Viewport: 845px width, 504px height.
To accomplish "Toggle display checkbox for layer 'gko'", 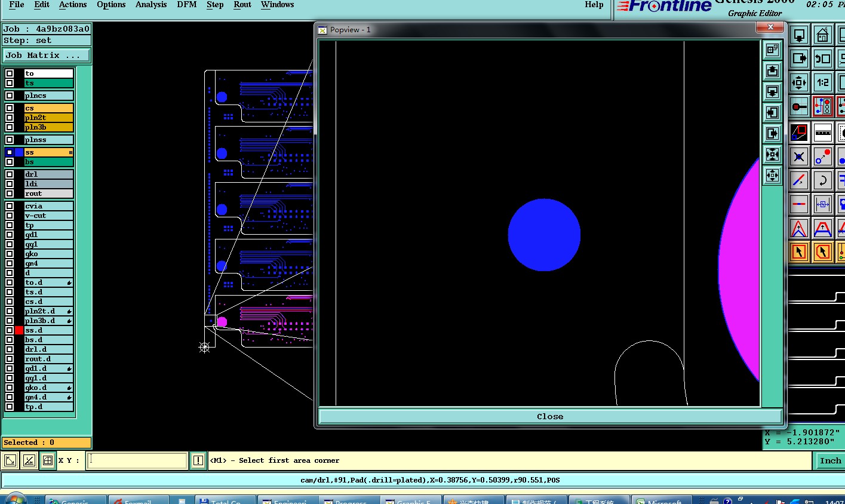I will click(10, 254).
